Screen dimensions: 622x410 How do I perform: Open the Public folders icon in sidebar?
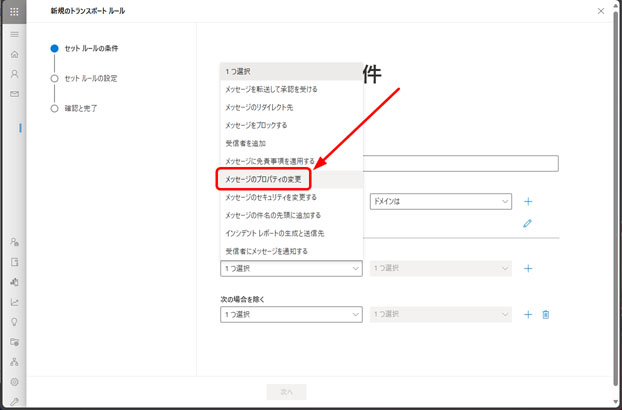tap(14, 342)
